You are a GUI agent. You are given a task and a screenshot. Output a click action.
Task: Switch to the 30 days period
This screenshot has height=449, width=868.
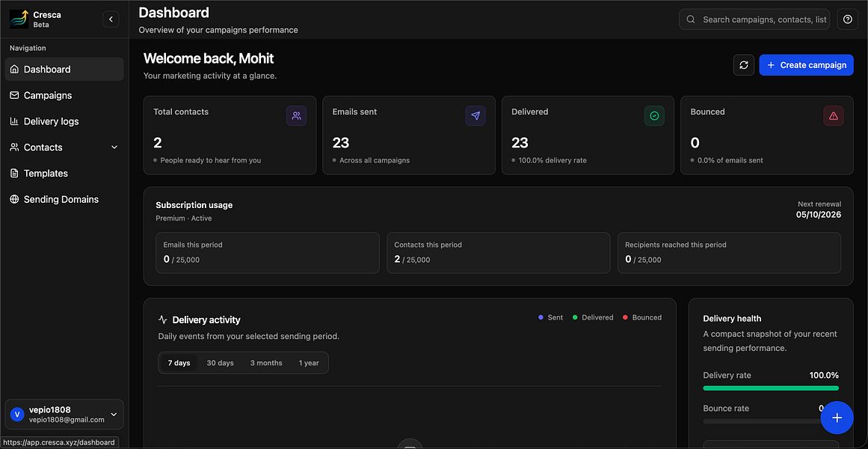(x=221, y=363)
